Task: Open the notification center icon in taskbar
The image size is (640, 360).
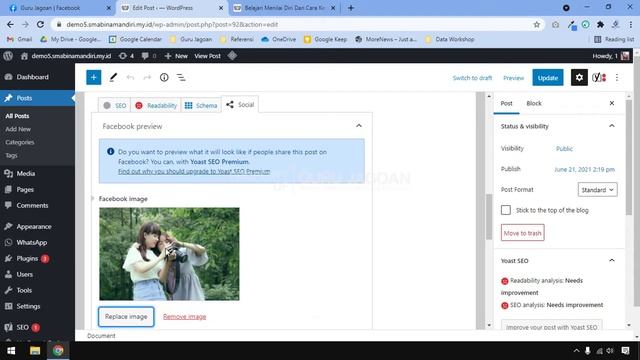Action: click(625, 351)
